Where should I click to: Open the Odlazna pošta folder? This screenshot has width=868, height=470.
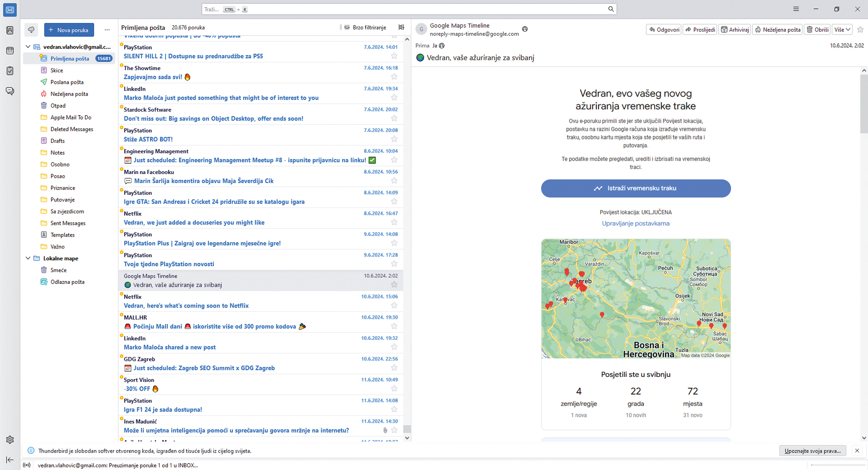(69, 282)
